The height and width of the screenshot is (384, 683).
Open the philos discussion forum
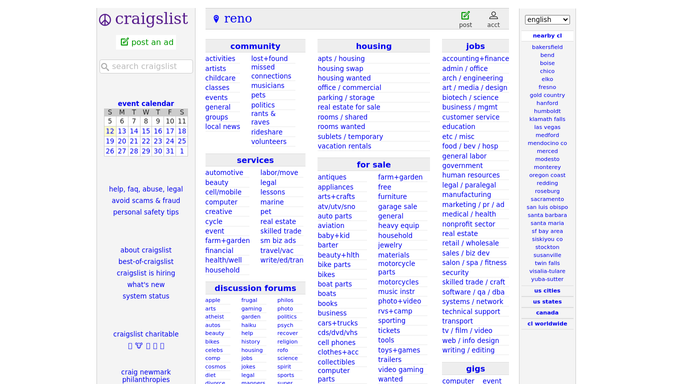(285, 300)
